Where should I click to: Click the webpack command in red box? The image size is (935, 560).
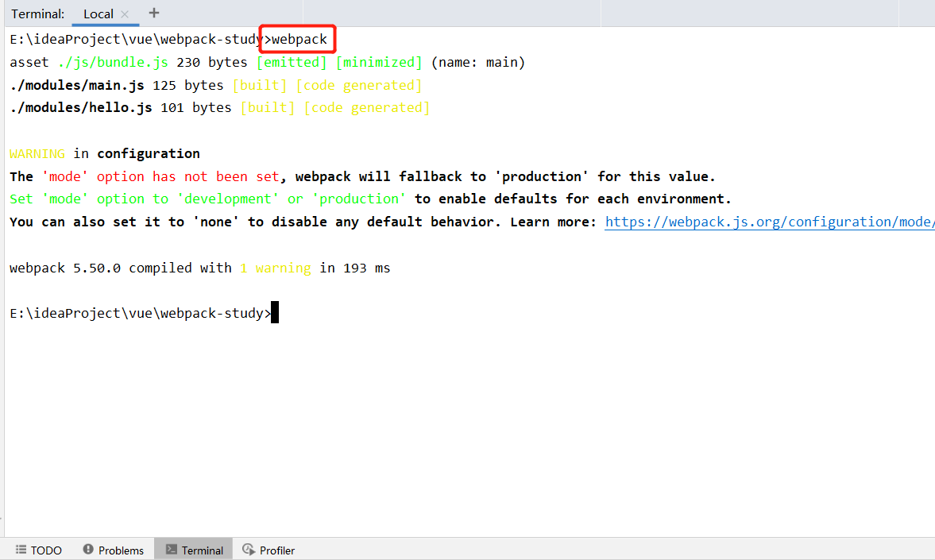click(x=299, y=39)
